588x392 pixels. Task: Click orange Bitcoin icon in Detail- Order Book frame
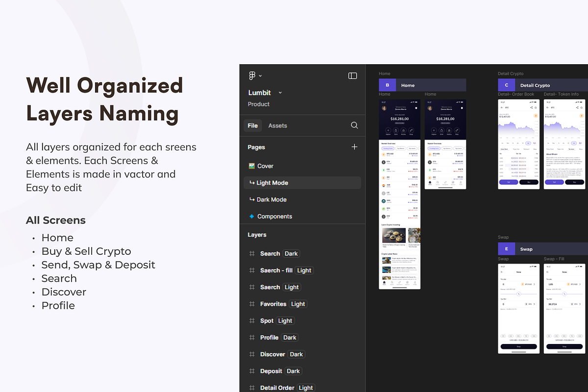point(536,116)
